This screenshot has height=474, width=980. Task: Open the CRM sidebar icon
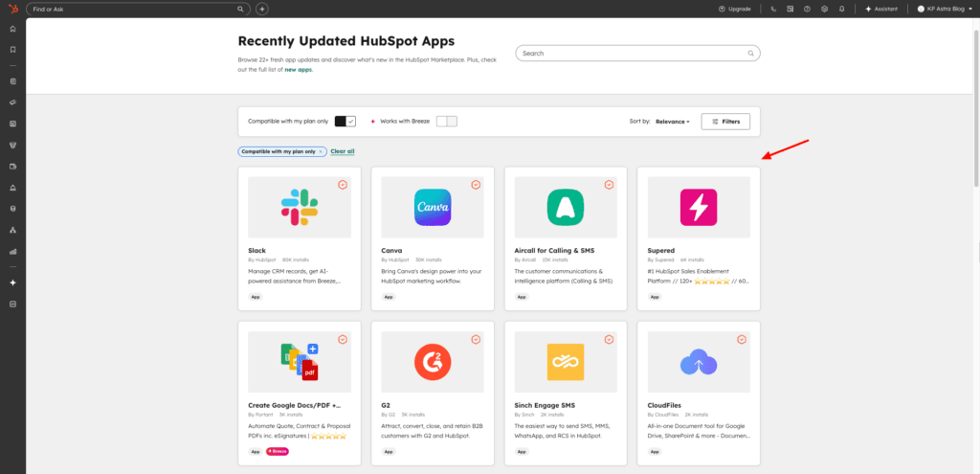(x=12, y=81)
